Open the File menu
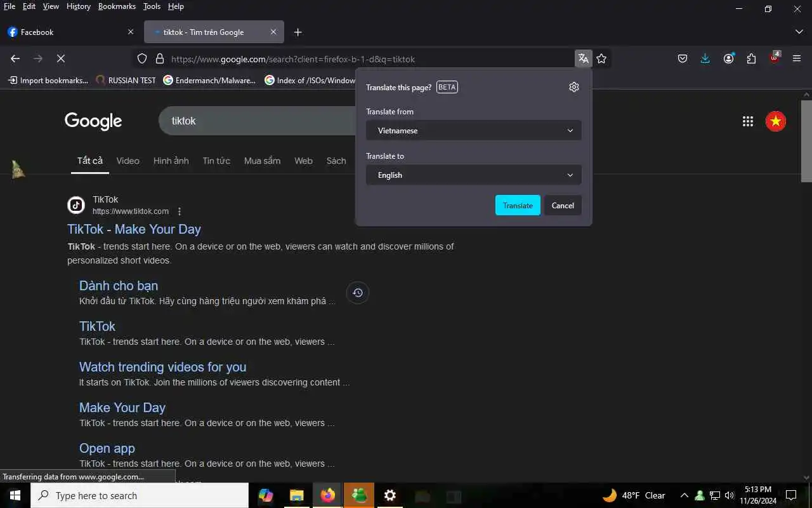 click(10, 6)
